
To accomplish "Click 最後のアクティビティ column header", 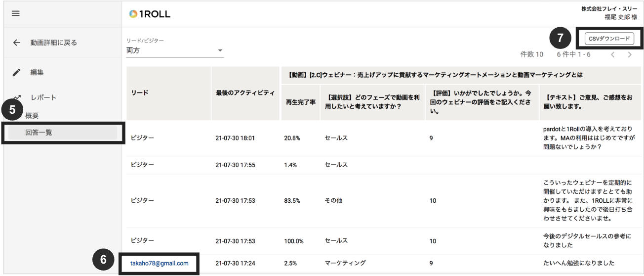I will [x=245, y=92].
